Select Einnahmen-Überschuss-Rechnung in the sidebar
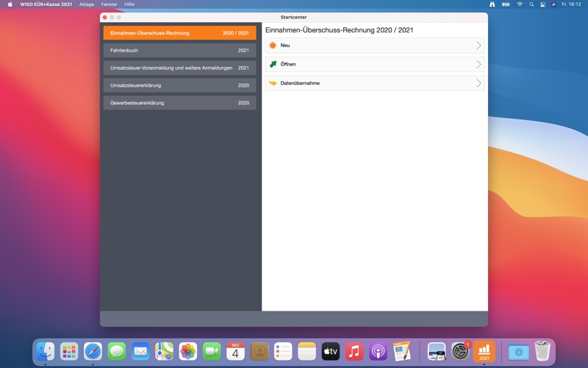 click(x=179, y=33)
